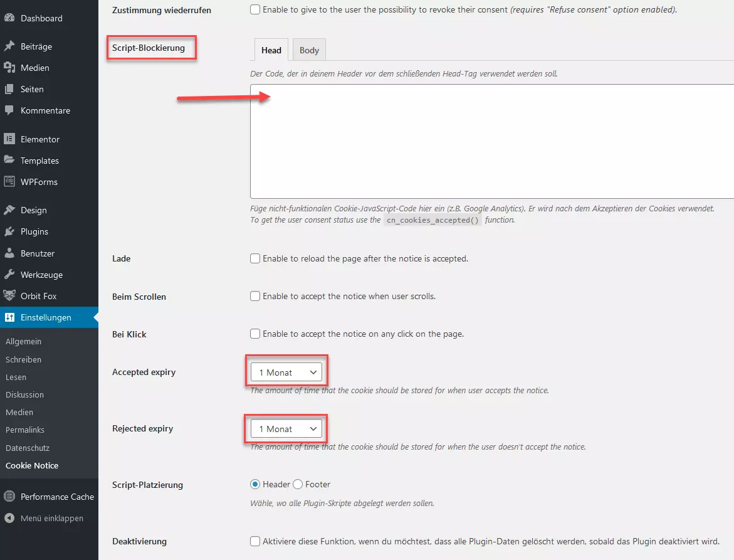
Task: Click the Performance Cache icon
Action: click(9, 497)
